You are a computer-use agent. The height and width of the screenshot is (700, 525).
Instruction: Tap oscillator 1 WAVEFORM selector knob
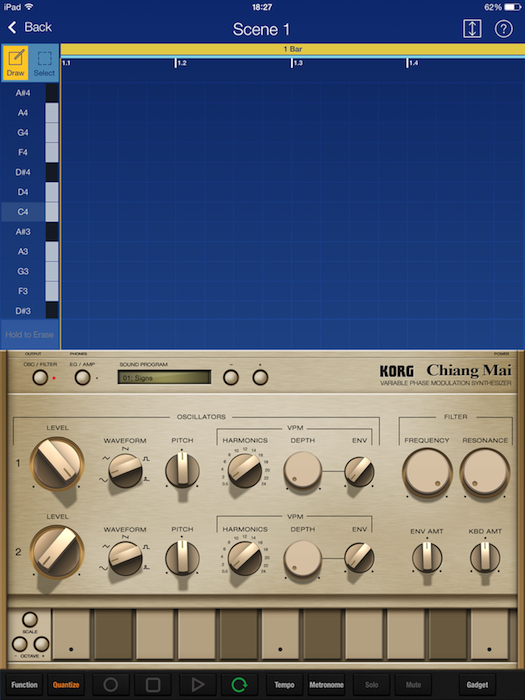(125, 471)
